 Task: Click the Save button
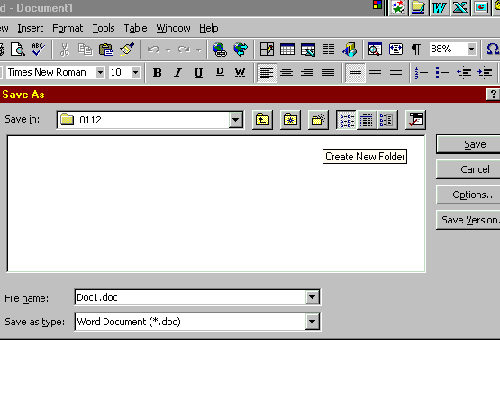tap(468, 144)
